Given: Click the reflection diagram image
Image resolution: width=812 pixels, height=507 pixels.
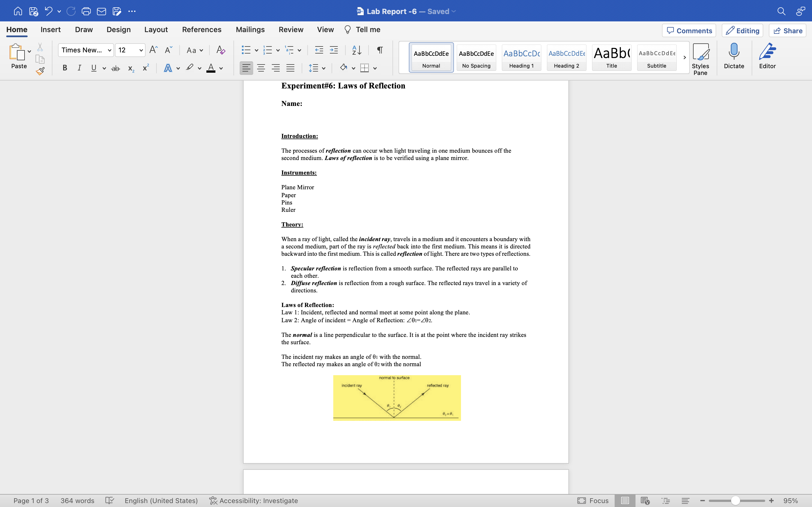Looking at the screenshot, I should (397, 398).
